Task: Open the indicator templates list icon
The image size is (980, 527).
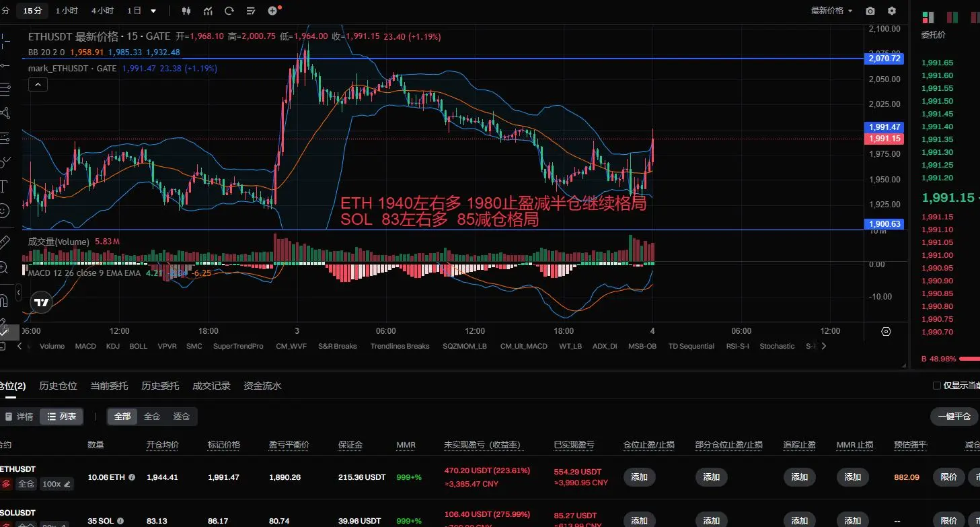Action: [250, 11]
